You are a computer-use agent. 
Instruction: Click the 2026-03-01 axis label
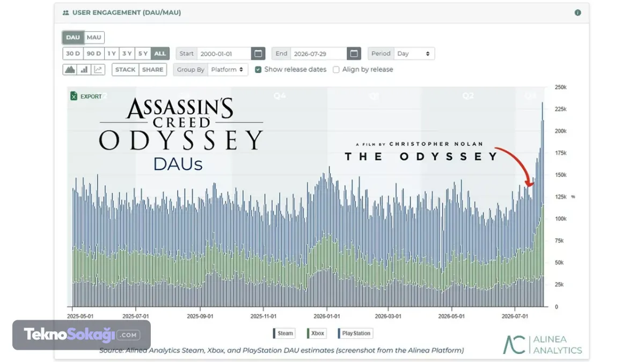pyautogui.click(x=389, y=316)
